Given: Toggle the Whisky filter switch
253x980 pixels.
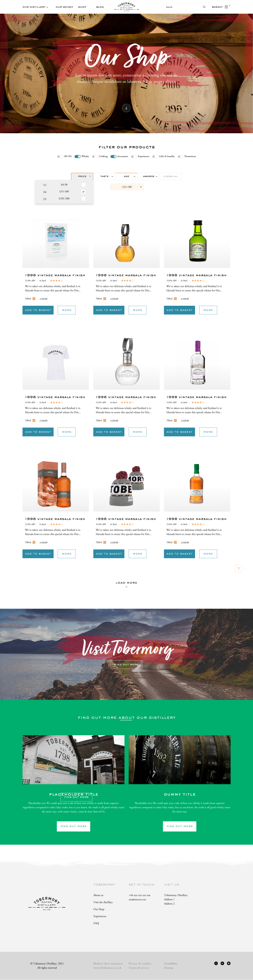Looking at the screenshot, I should tap(77, 156).
